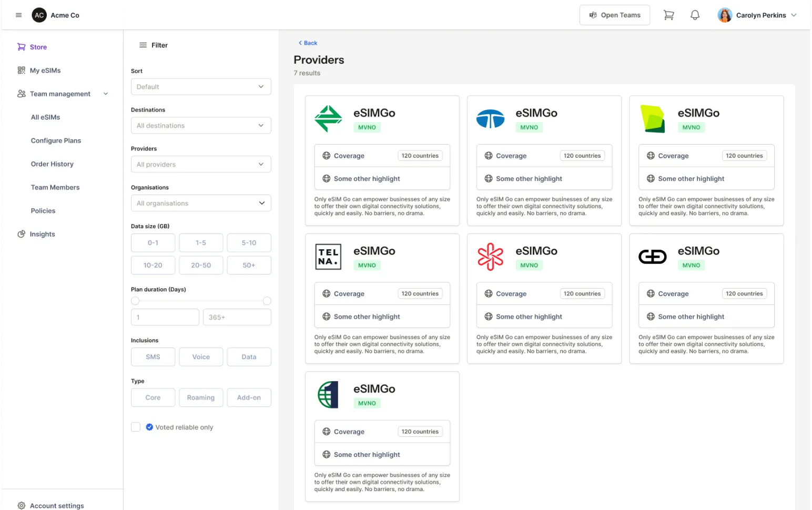Screen dimensions: 812x510
Task: Select the provider with the red flower logo
Action: [x=491, y=257]
